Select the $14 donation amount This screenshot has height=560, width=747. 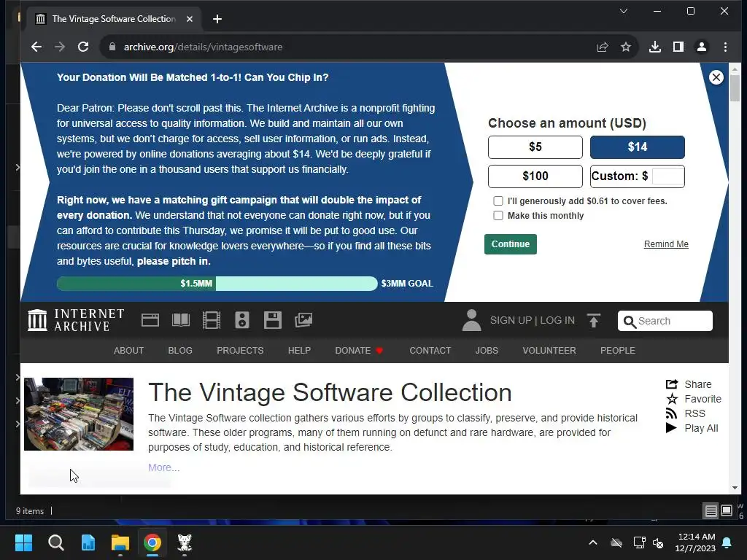(x=638, y=147)
